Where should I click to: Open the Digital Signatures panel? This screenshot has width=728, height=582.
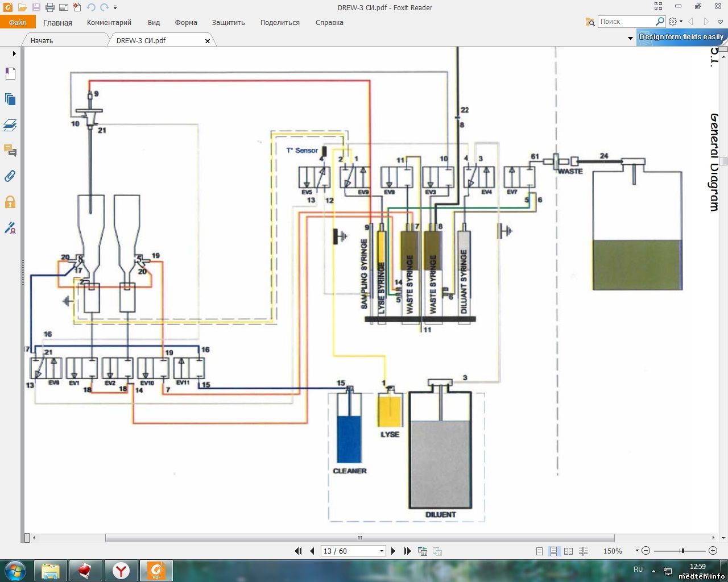pyautogui.click(x=10, y=228)
